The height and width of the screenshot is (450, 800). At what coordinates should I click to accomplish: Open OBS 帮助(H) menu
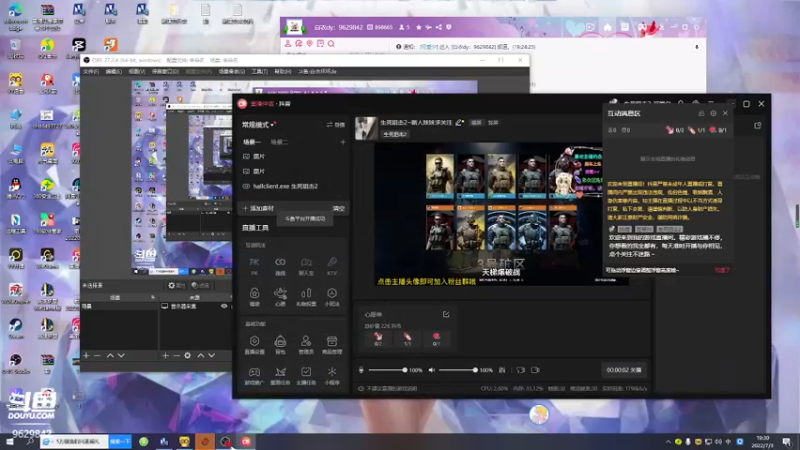tap(282, 71)
